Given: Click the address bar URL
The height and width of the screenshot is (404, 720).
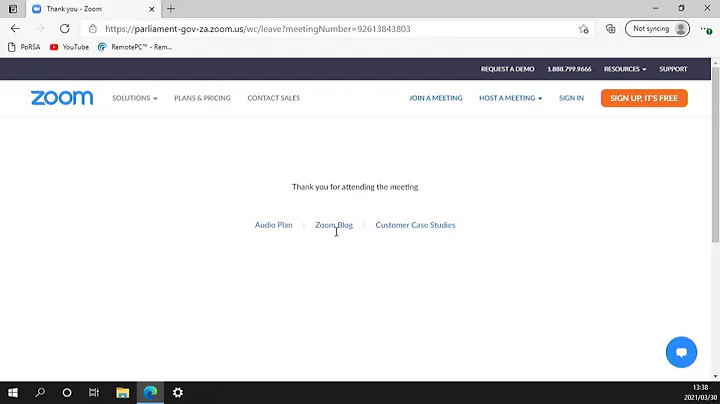Looking at the screenshot, I should [x=258, y=29].
